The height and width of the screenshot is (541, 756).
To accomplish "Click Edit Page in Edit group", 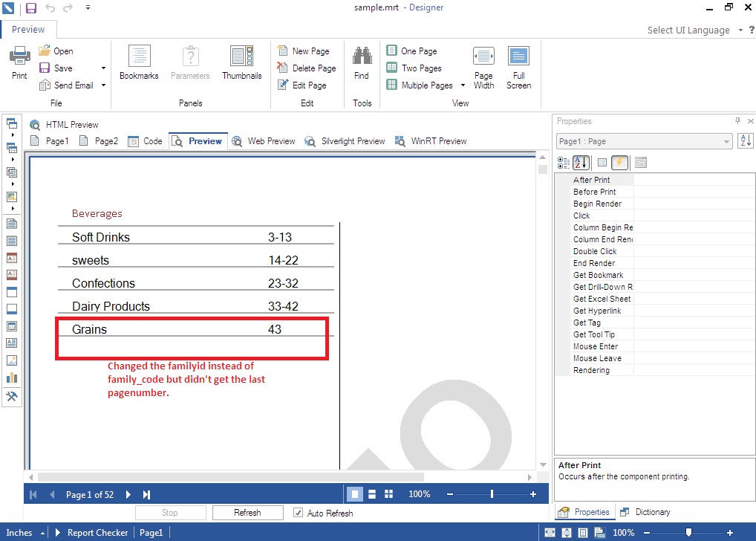I will [x=302, y=85].
